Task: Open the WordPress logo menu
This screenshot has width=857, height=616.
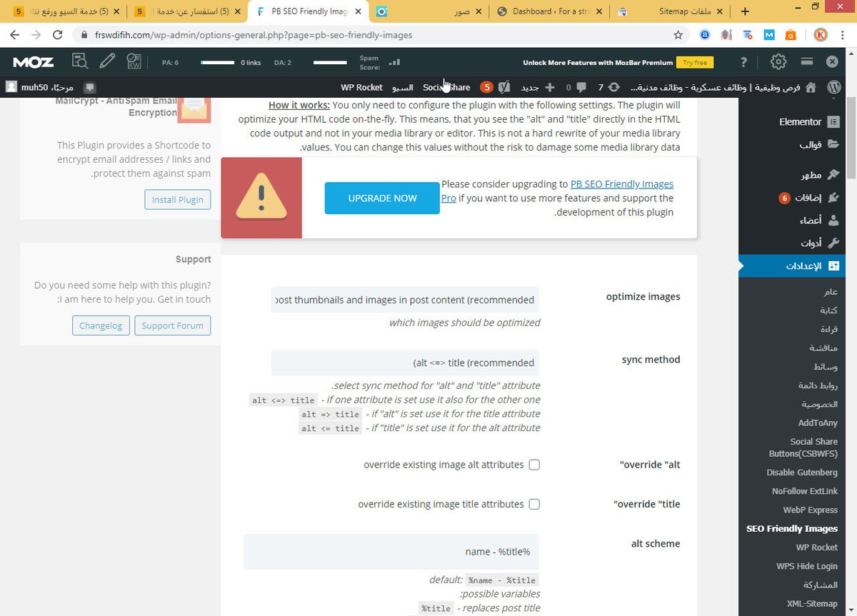Action: point(833,87)
